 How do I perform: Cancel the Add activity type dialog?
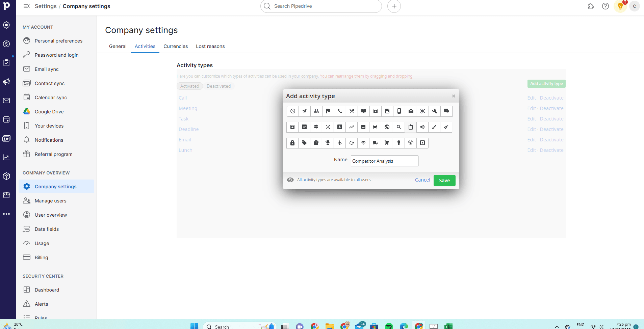click(422, 180)
